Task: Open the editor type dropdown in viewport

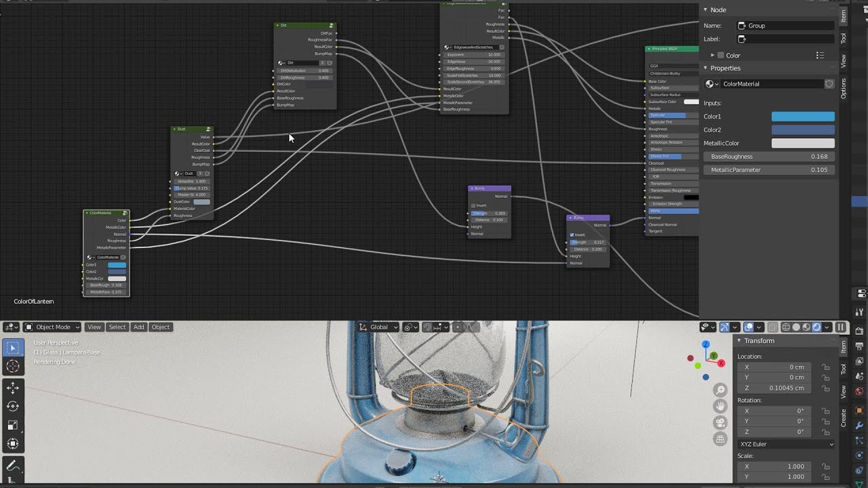Action: point(12,327)
